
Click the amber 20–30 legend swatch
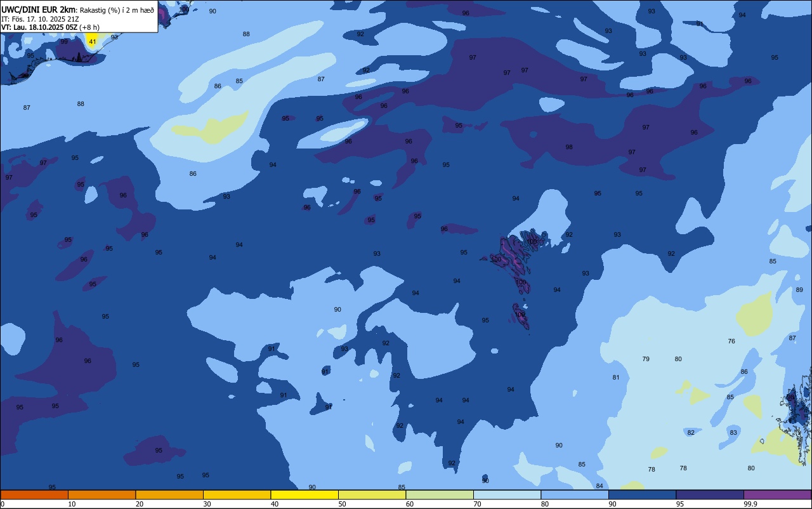pos(169,494)
